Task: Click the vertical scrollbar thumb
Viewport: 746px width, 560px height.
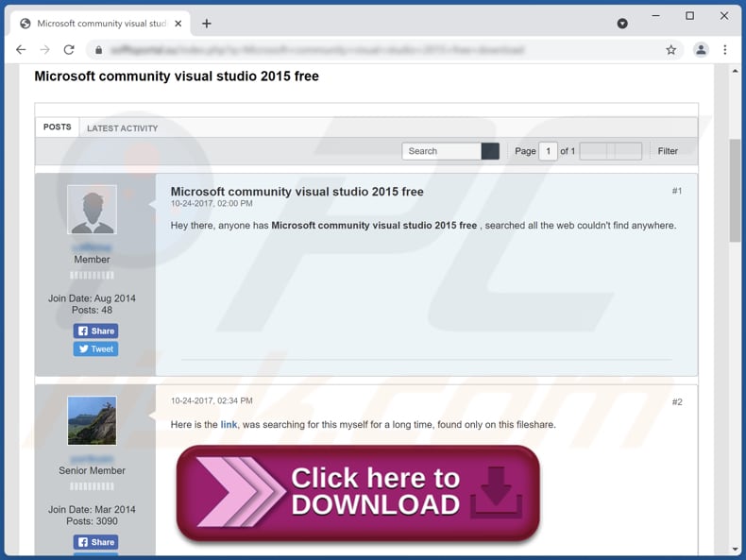Action: tap(735, 192)
